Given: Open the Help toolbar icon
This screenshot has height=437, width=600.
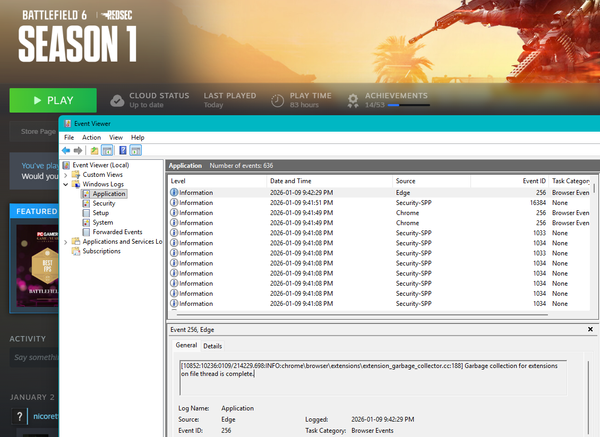Looking at the screenshot, I should [x=122, y=150].
